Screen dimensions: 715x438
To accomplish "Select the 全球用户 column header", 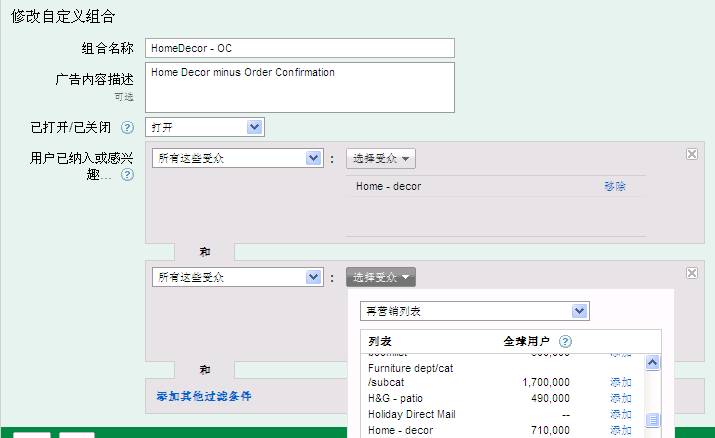I will 526,341.
